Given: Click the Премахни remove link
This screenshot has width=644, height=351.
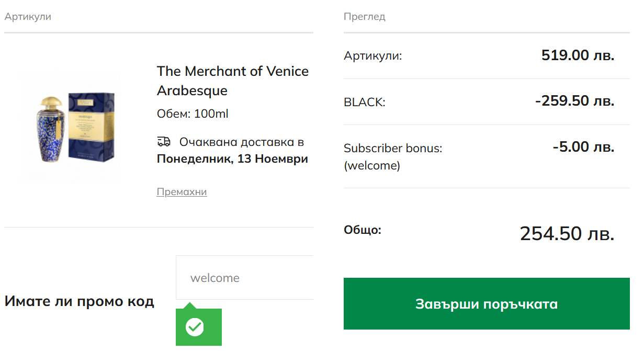Looking at the screenshot, I should 182,192.
